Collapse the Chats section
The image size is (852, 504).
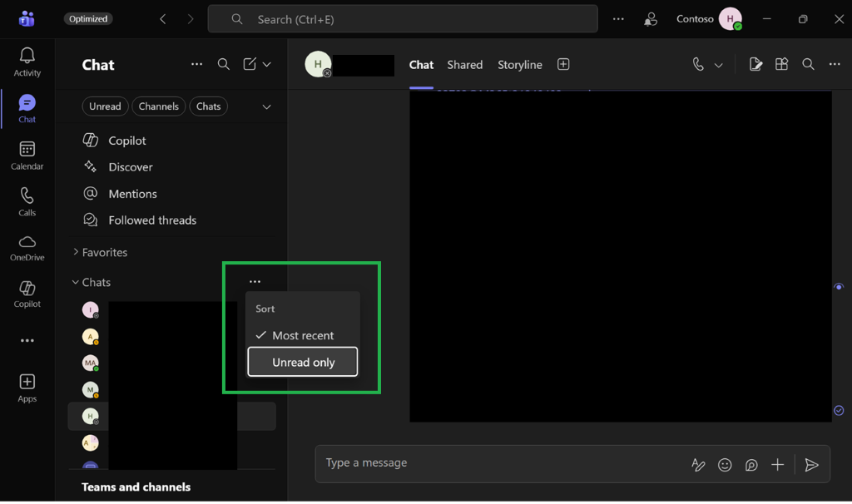pos(92,283)
